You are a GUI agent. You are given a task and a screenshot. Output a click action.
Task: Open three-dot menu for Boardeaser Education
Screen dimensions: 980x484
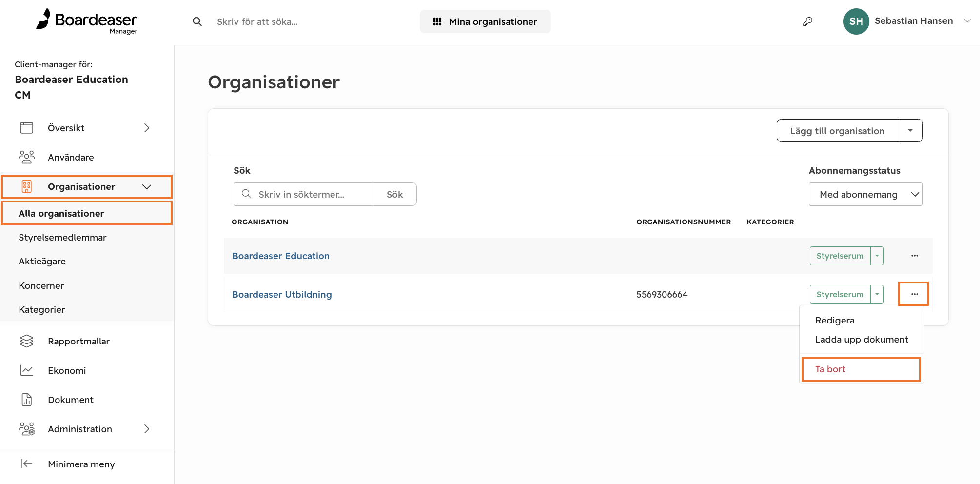915,256
